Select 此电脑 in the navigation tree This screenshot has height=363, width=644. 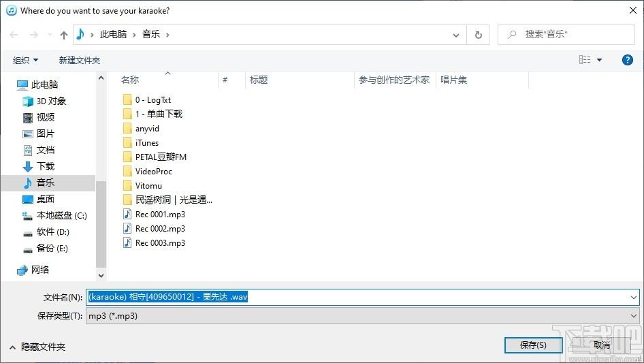[x=37, y=84]
